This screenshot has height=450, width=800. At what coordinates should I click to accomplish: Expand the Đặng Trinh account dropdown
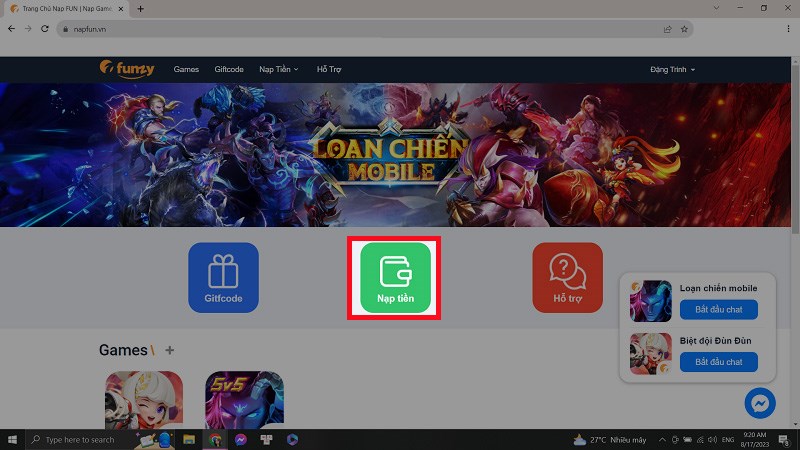672,69
